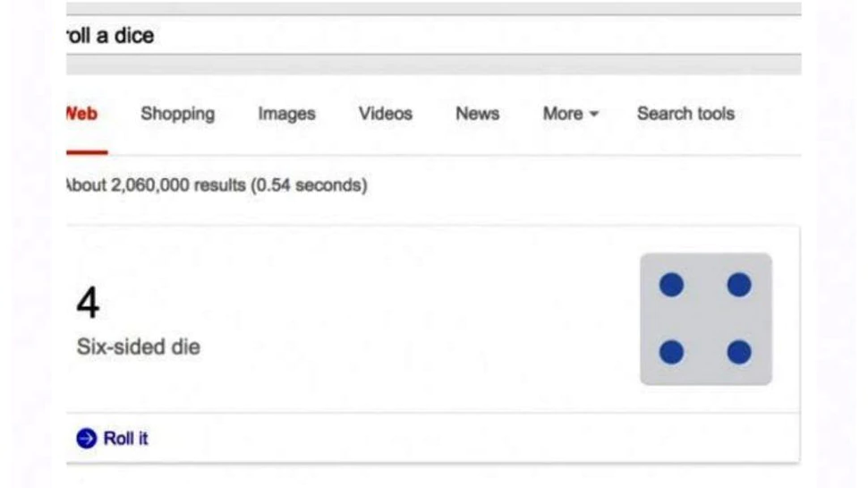Click the "Six-sided die" label
The image size is (868, 488).
[x=139, y=347]
